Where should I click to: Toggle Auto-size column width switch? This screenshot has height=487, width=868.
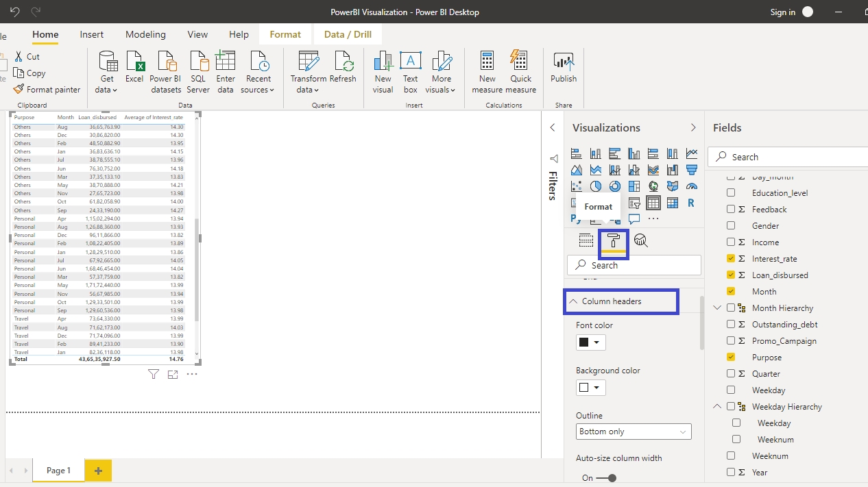606,478
